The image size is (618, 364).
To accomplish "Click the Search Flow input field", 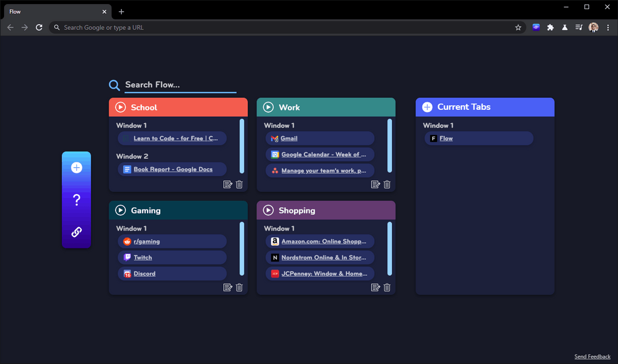I will [180, 85].
